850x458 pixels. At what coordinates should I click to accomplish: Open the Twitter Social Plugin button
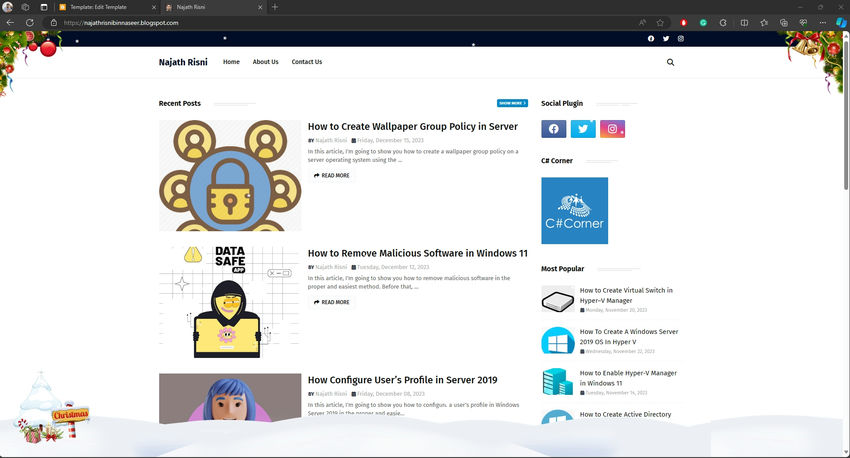coord(583,129)
